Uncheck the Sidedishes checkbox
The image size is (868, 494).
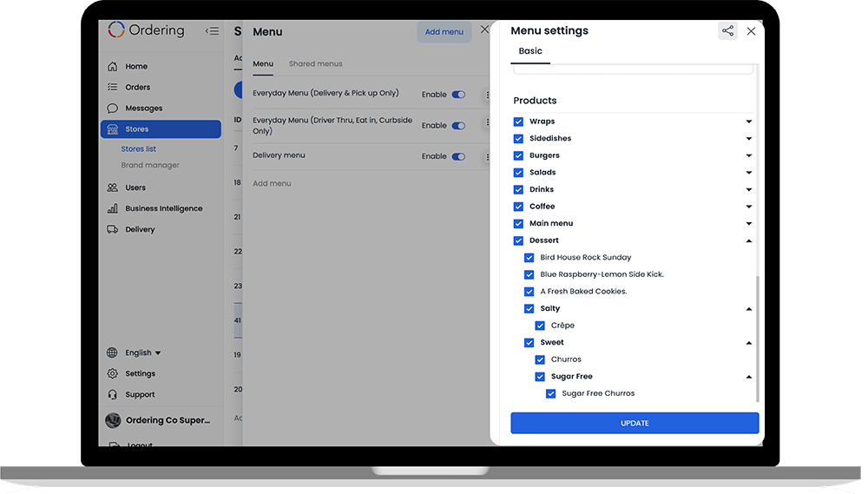(x=518, y=138)
